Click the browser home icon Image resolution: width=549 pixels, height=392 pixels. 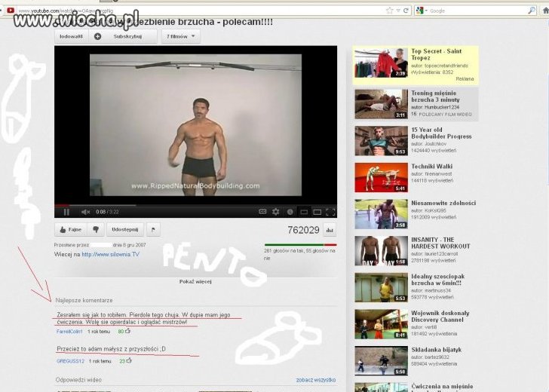point(544,11)
